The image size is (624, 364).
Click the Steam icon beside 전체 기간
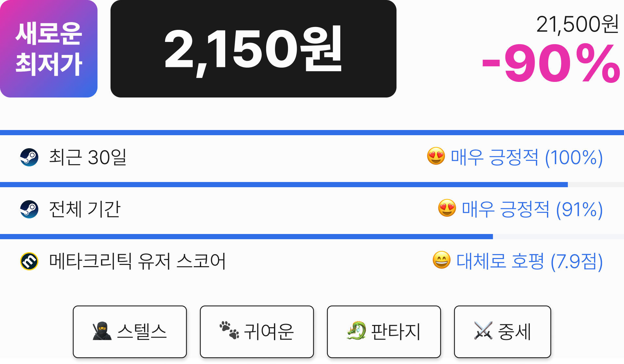(29, 209)
